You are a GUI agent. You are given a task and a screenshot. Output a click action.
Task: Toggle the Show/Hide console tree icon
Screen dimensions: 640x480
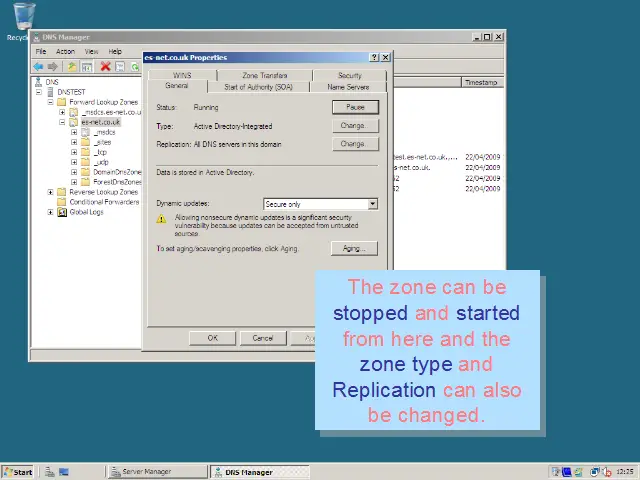click(87, 67)
